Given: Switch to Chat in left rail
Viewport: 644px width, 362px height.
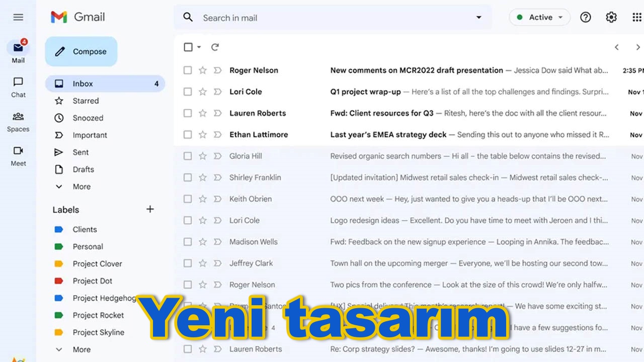Looking at the screenshot, I should (18, 87).
